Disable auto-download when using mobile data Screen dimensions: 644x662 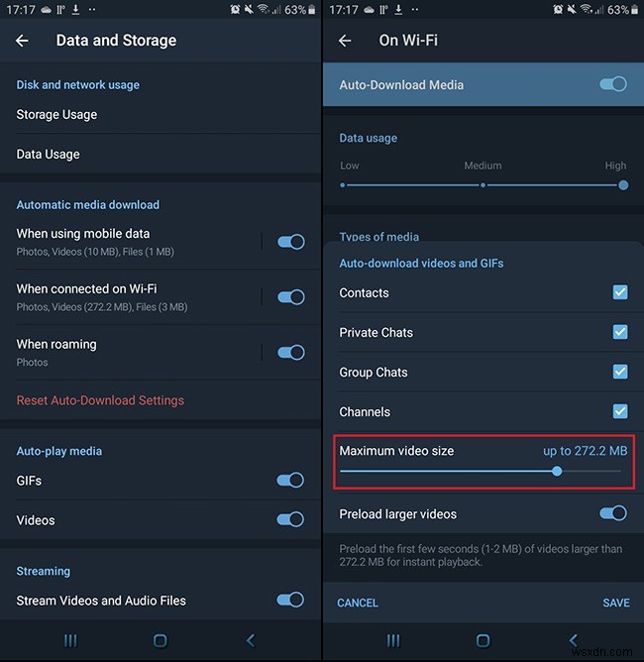[291, 242]
